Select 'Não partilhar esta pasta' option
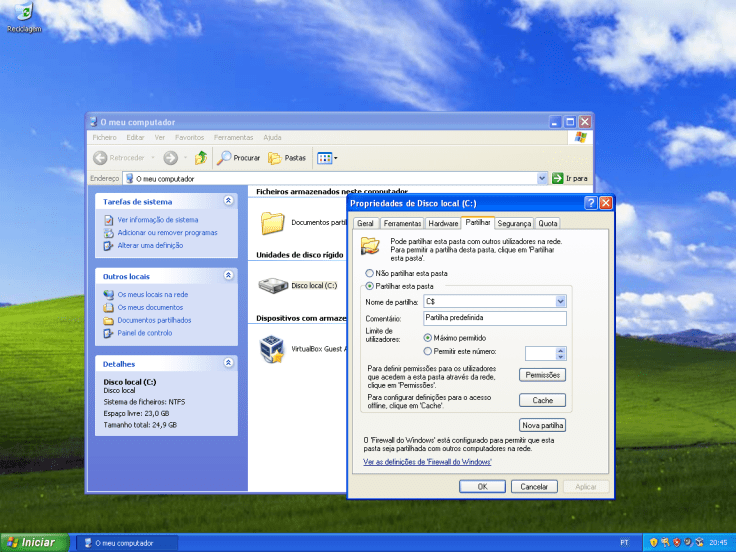 [x=370, y=273]
